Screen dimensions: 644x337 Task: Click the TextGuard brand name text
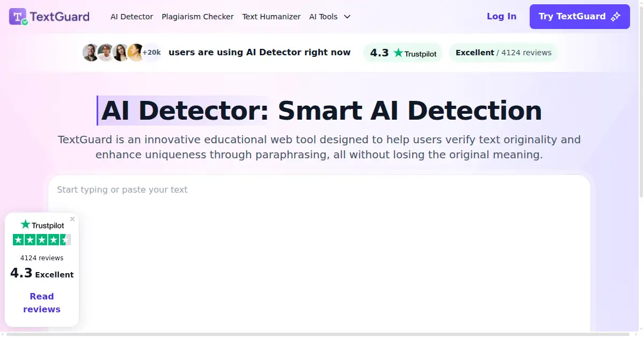(x=60, y=17)
